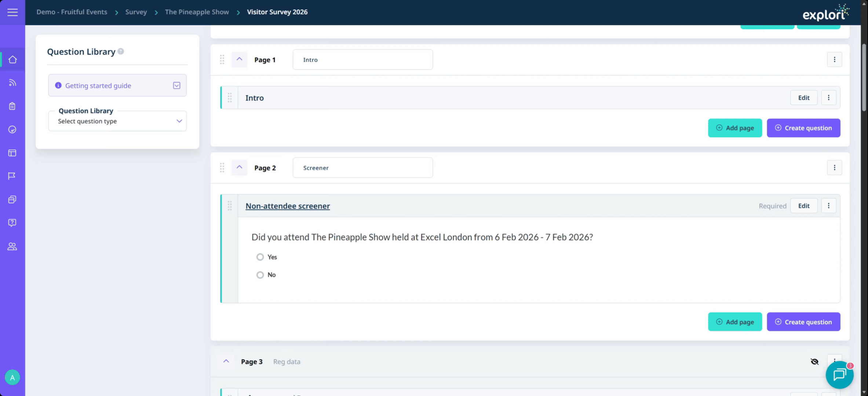Open the Non-attendee screener link

click(x=288, y=206)
